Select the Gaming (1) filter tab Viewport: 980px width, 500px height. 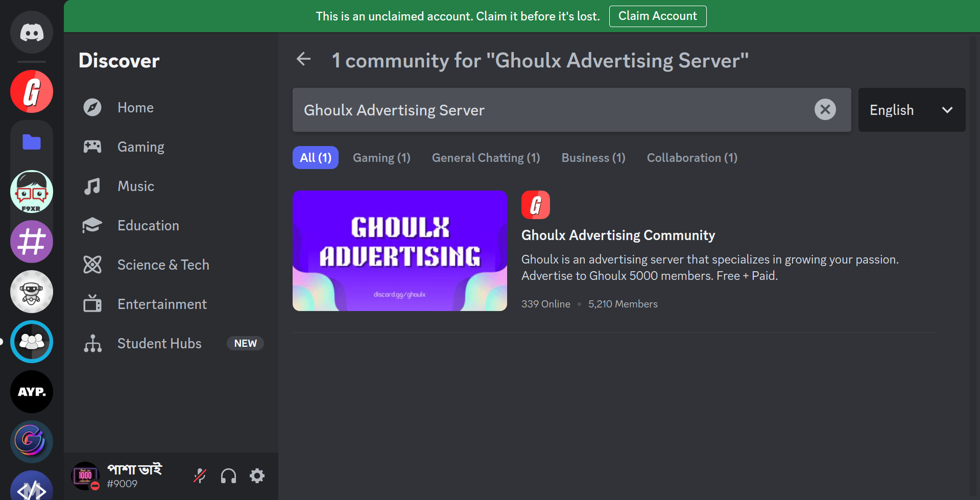381,158
